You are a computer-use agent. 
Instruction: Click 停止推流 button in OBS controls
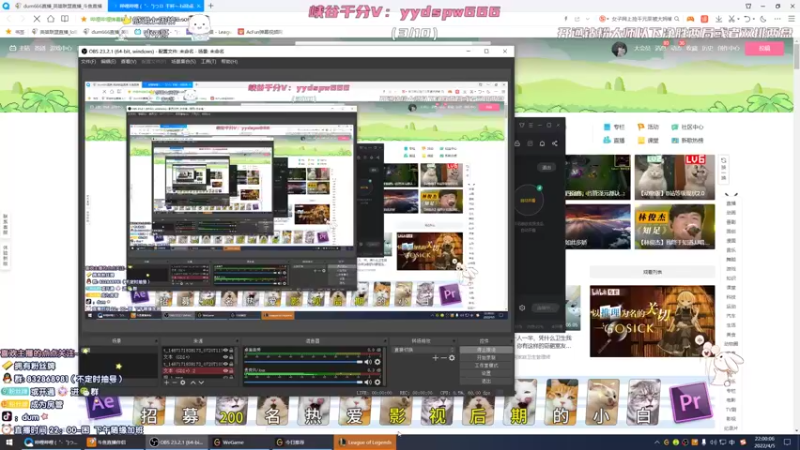(x=486, y=350)
